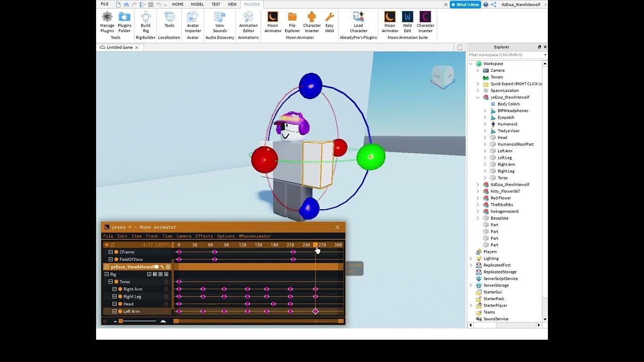This screenshot has width=644, height=362.
Task: Open the Animation Editor plugin
Action: 248,23
